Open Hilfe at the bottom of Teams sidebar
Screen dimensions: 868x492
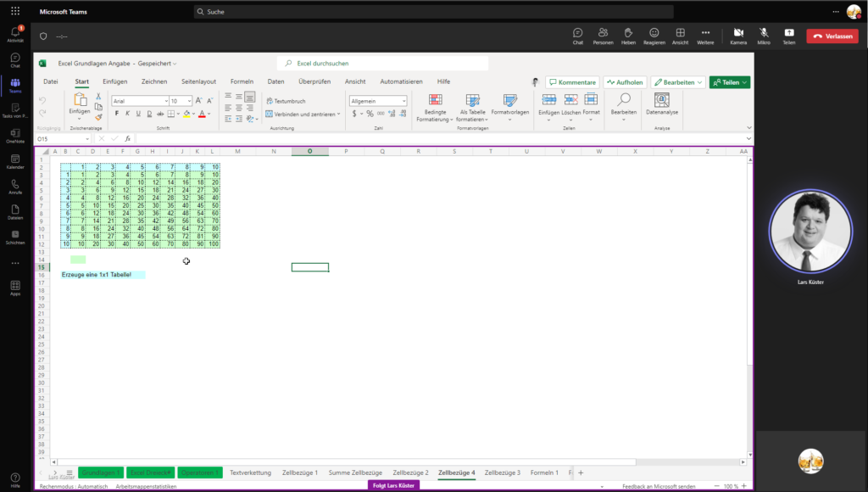point(15,480)
